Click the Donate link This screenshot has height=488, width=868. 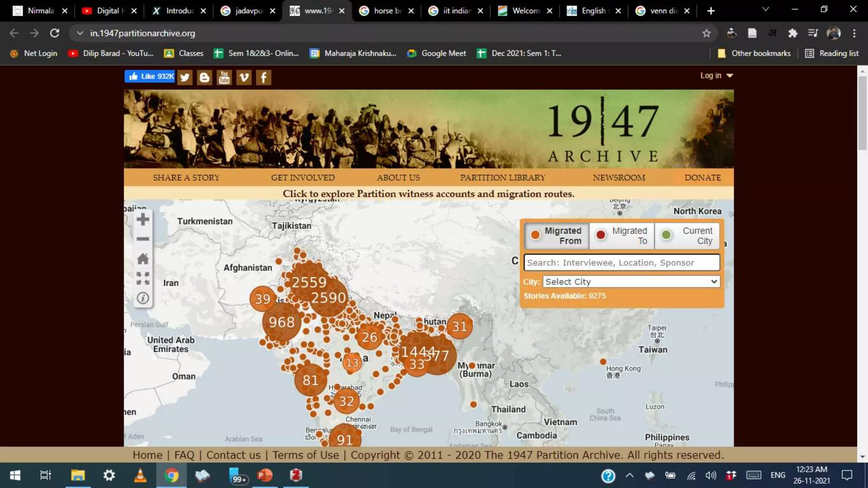pyautogui.click(x=702, y=177)
